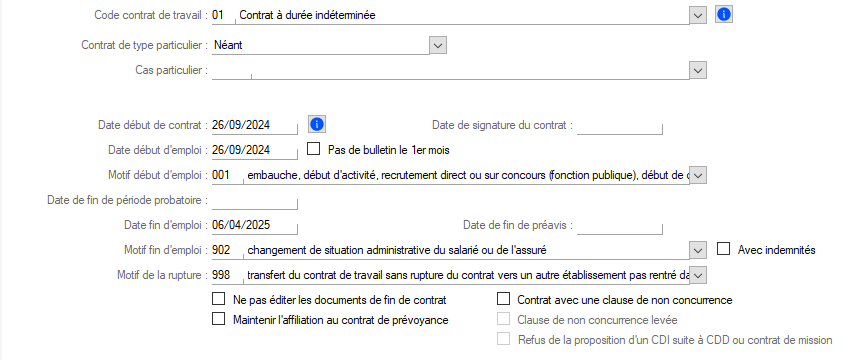Click the Date de fin de période probatoire field
Image resolution: width=852 pixels, height=360 pixels.
click(x=255, y=200)
